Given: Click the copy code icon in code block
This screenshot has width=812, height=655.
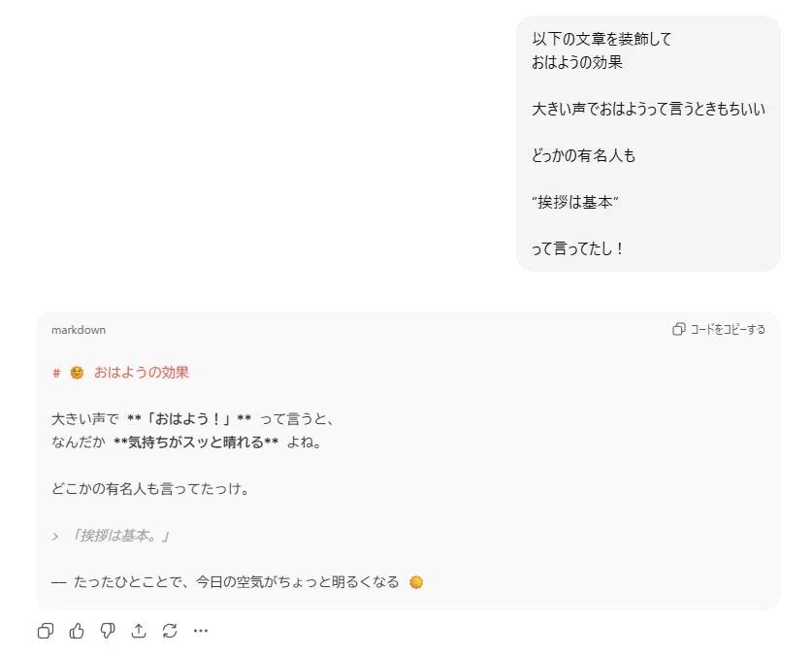Looking at the screenshot, I should coord(678,329).
